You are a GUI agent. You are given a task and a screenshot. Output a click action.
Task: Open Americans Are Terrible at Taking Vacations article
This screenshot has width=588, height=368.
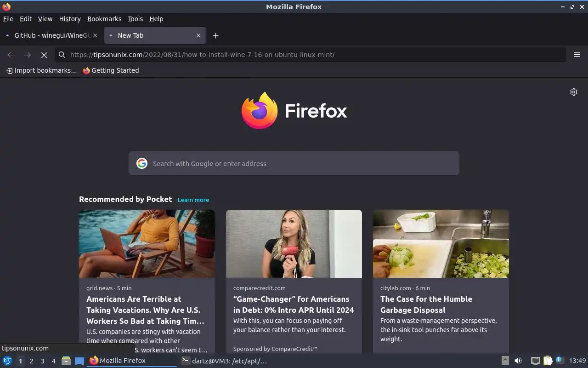pyautogui.click(x=145, y=310)
